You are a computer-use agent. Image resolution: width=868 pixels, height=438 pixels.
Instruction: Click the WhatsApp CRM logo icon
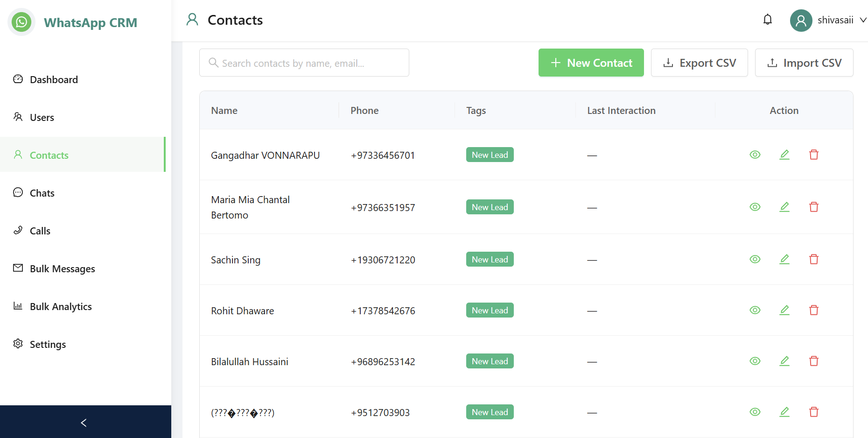coord(21,22)
